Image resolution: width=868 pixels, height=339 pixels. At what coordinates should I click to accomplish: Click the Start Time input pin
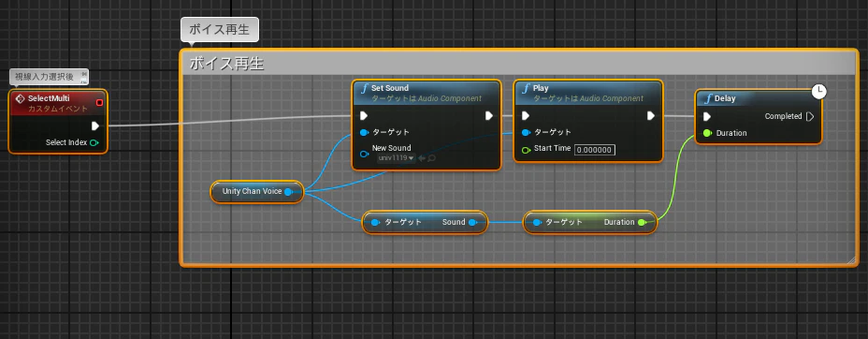[x=526, y=150]
